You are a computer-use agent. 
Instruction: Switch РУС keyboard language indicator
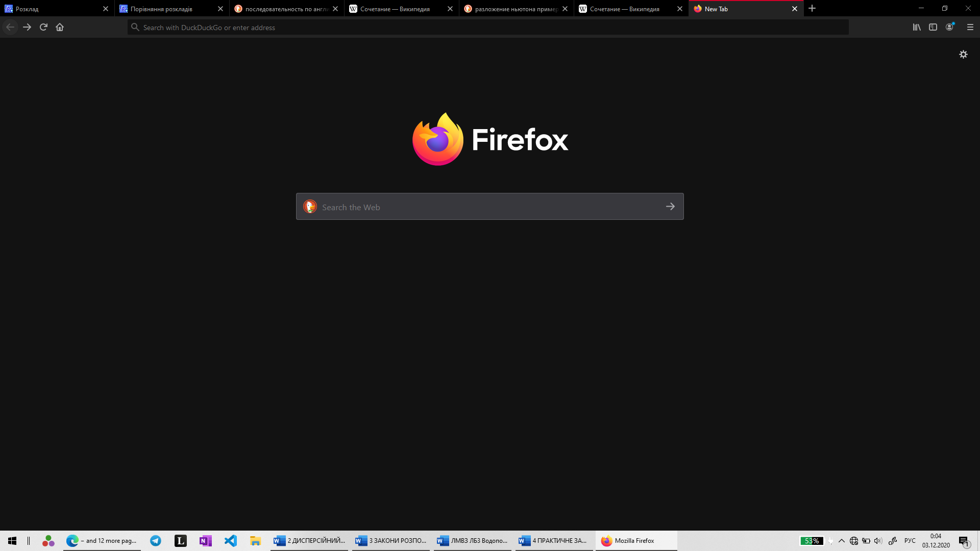click(910, 541)
